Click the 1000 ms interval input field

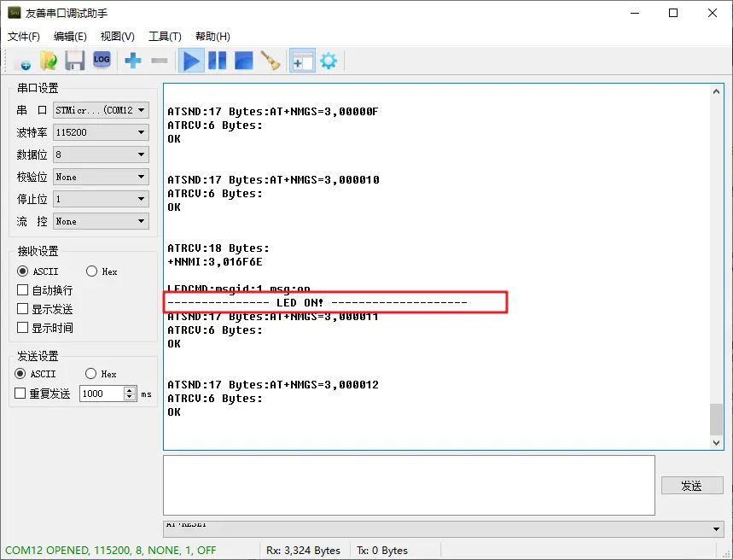[102, 394]
